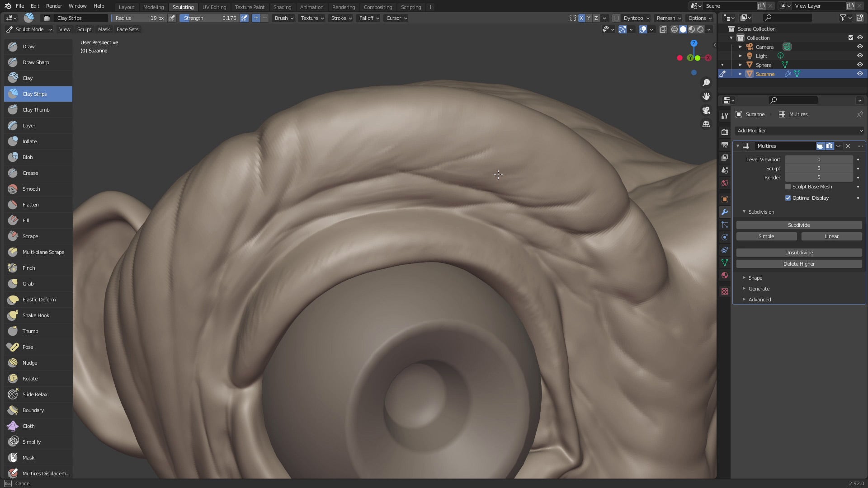
Task: Click the pan view hand icon
Action: (x=706, y=96)
